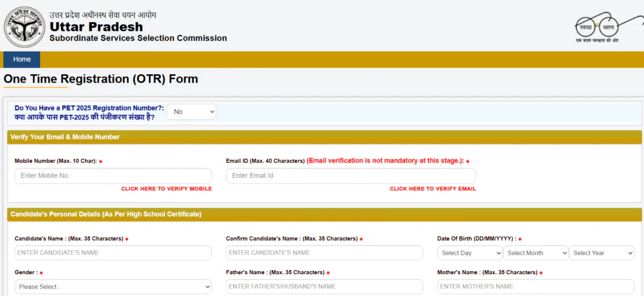
Task: Open the PET 2025 registration number dropdown
Action: [191, 112]
